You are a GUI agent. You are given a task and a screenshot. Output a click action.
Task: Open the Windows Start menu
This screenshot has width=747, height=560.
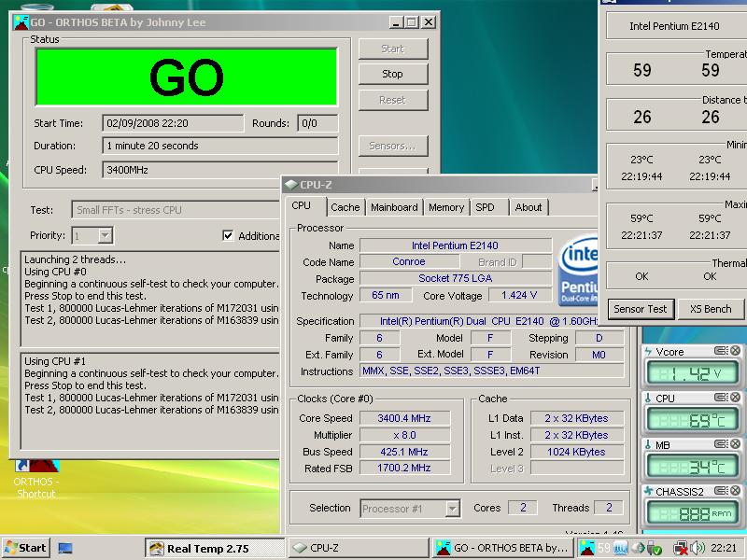pyautogui.click(x=25, y=548)
